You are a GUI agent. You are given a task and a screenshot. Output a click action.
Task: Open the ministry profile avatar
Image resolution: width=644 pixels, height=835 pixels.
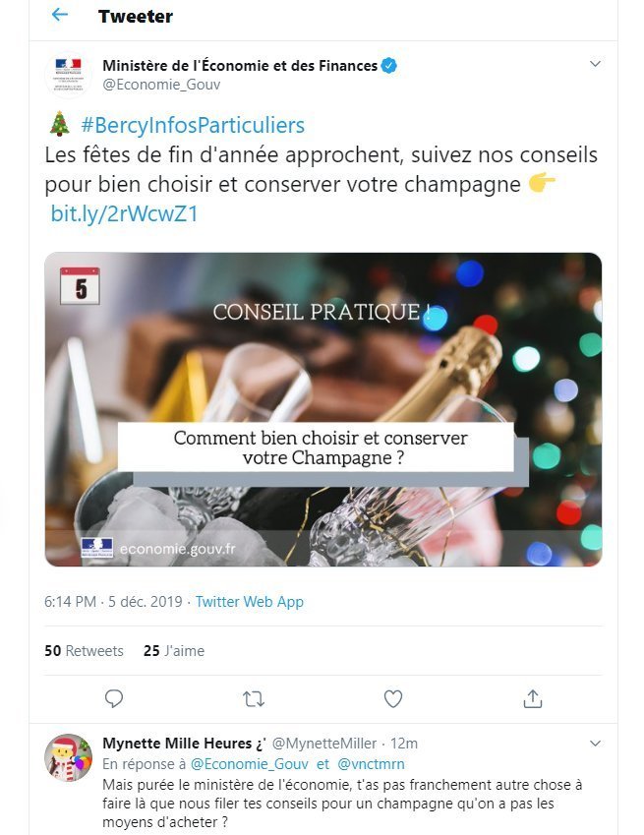pos(68,75)
